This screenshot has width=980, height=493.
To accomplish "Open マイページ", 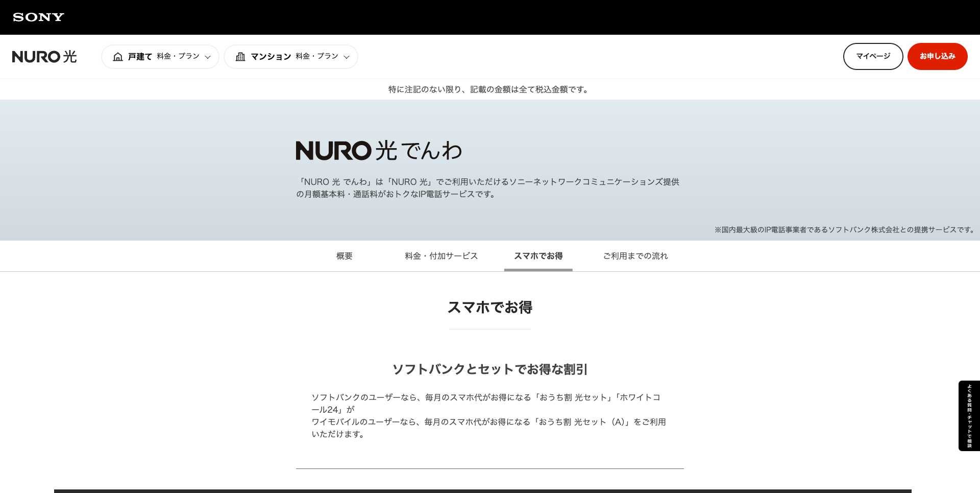I will point(873,56).
